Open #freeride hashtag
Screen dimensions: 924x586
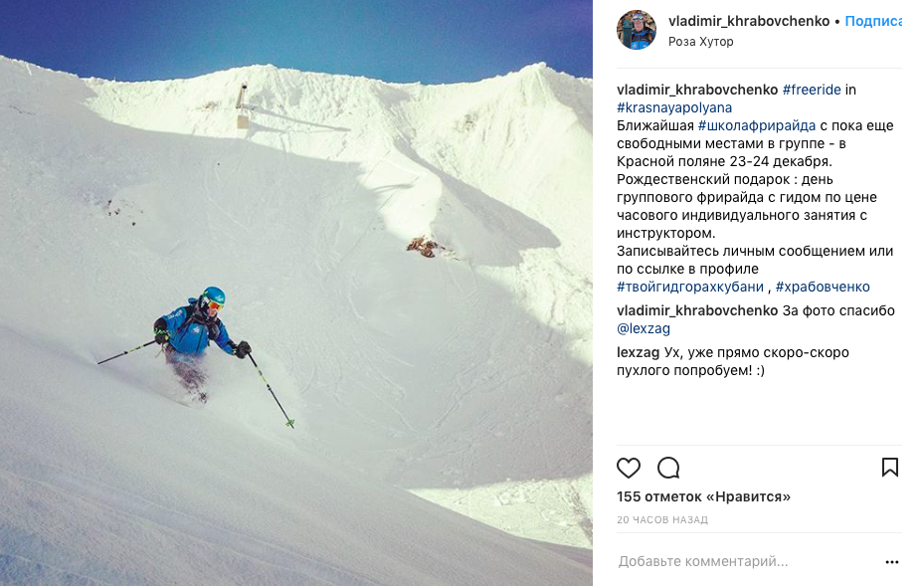click(812, 90)
